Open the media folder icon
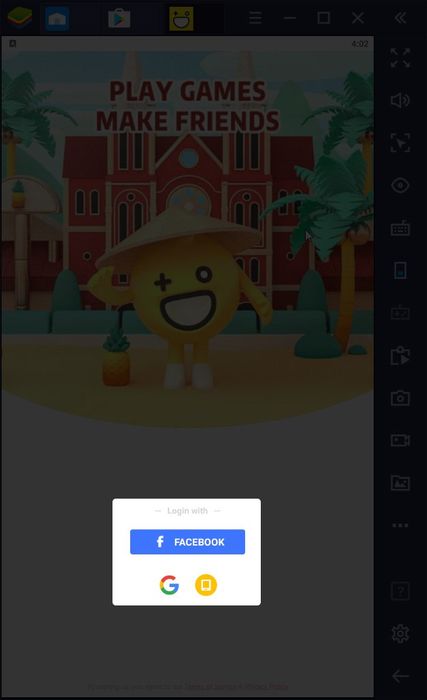Viewport: 427px width, 700px height. (x=400, y=483)
